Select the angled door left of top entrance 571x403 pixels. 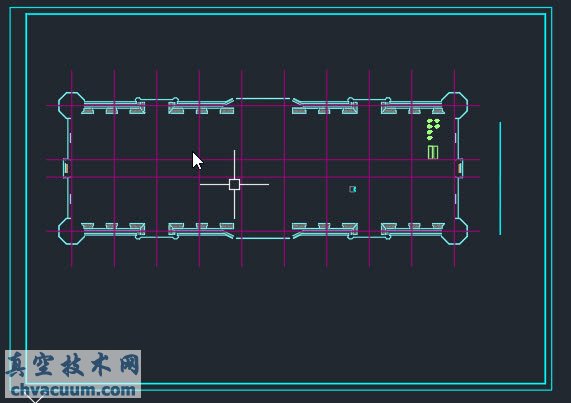point(228,102)
